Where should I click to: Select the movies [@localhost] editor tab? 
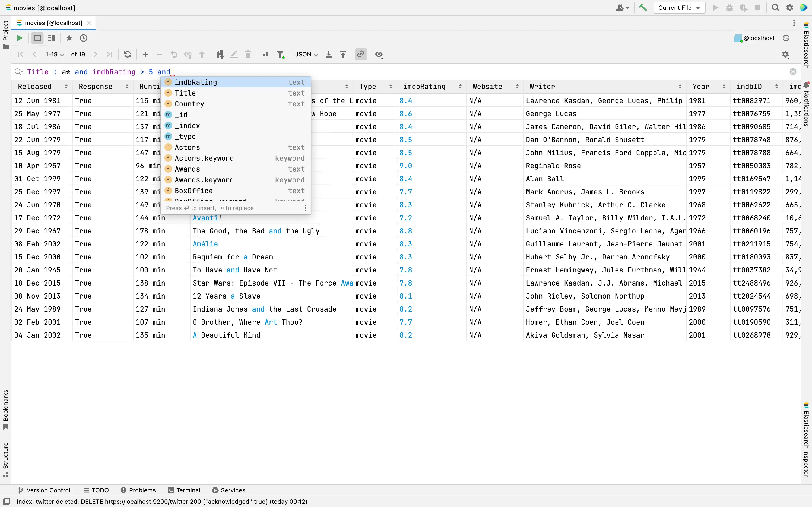coord(53,23)
